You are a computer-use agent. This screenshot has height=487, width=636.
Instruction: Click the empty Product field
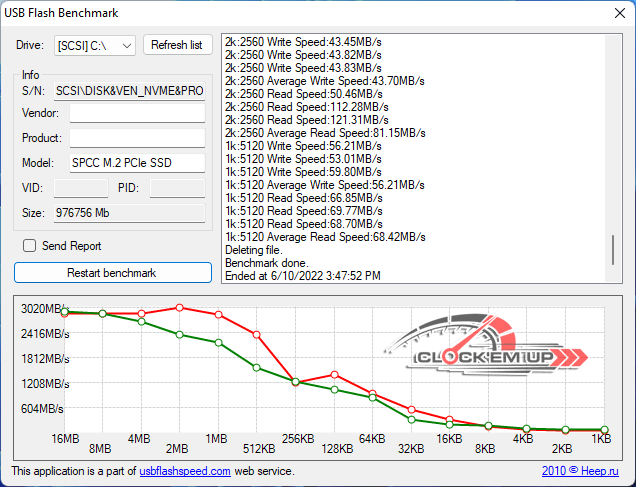click(x=136, y=138)
